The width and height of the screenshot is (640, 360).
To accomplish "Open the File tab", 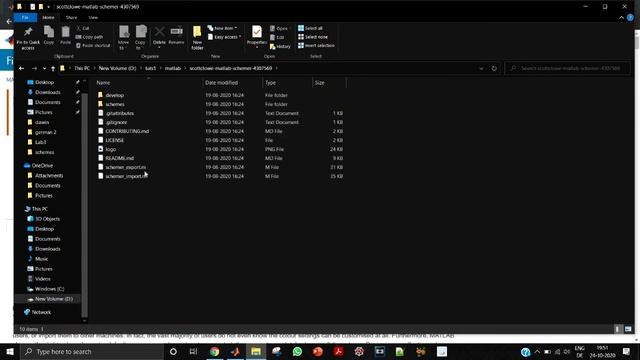I will click(25, 18).
